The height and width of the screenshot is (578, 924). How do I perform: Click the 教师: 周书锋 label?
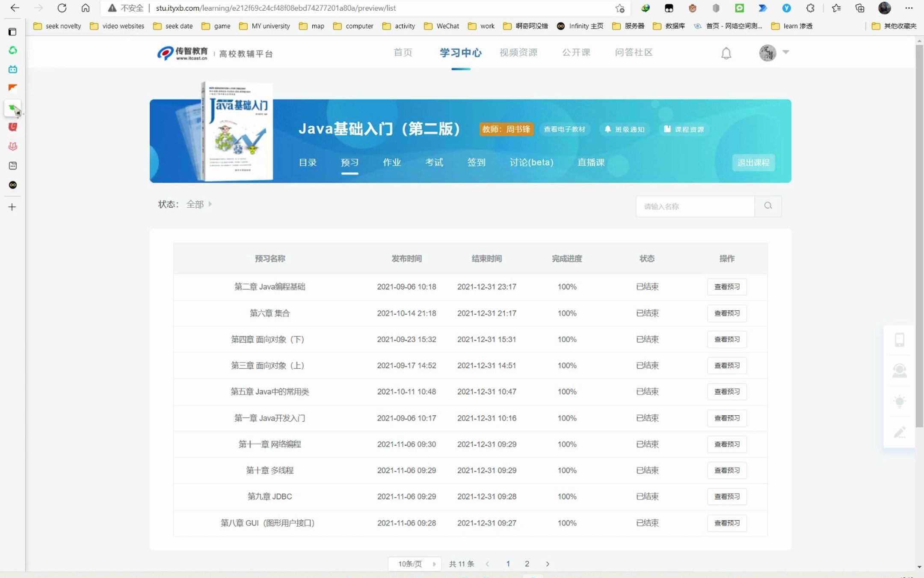tap(506, 129)
